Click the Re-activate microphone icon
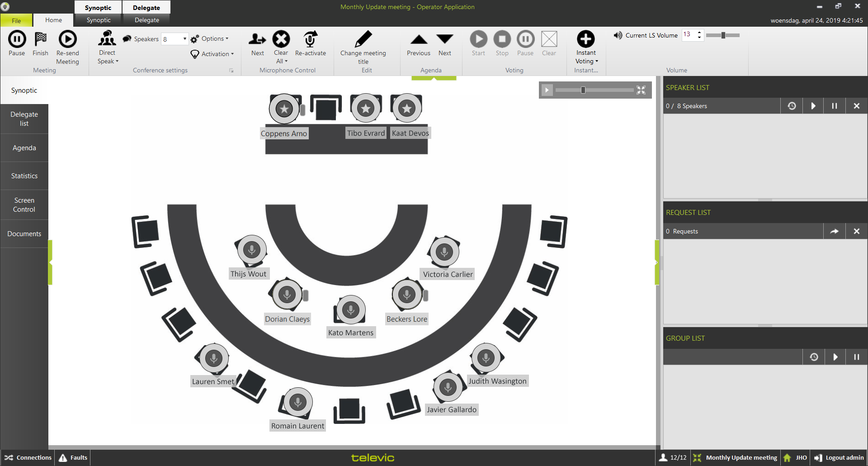Screen dimensions: 868x466 [x=310, y=39]
